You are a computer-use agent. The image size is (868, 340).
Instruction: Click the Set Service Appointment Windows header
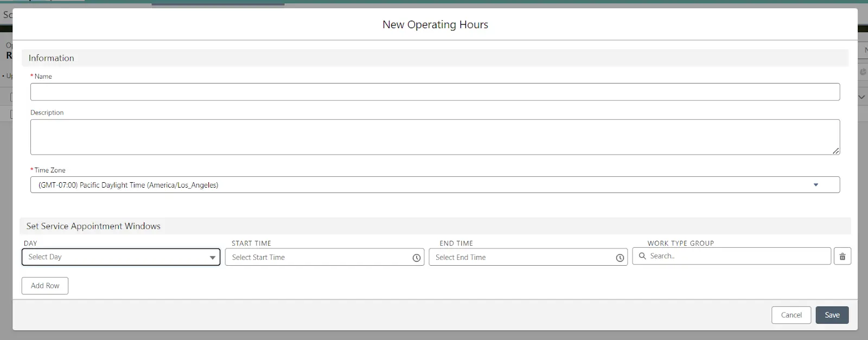[93, 226]
